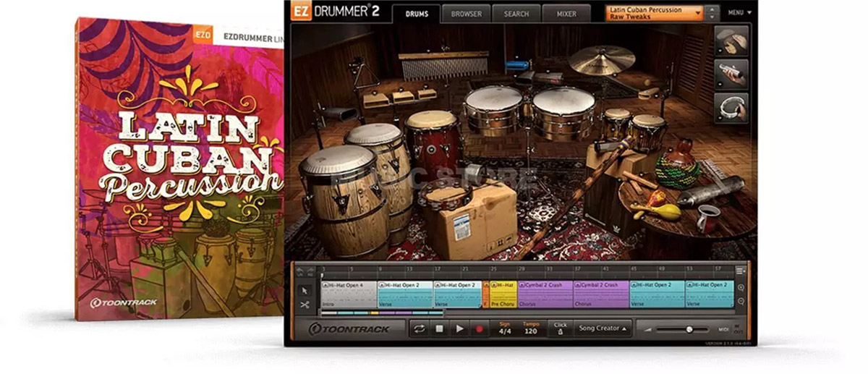Image resolution: width=868 pixels, height=374 pixels.
Task: Switch to the Search tab
Action: point(516,14)
